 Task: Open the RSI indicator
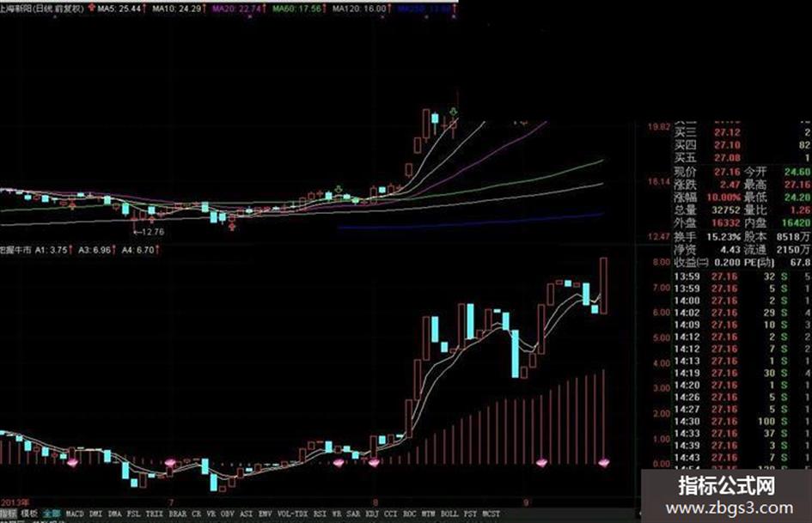point(320,514)
